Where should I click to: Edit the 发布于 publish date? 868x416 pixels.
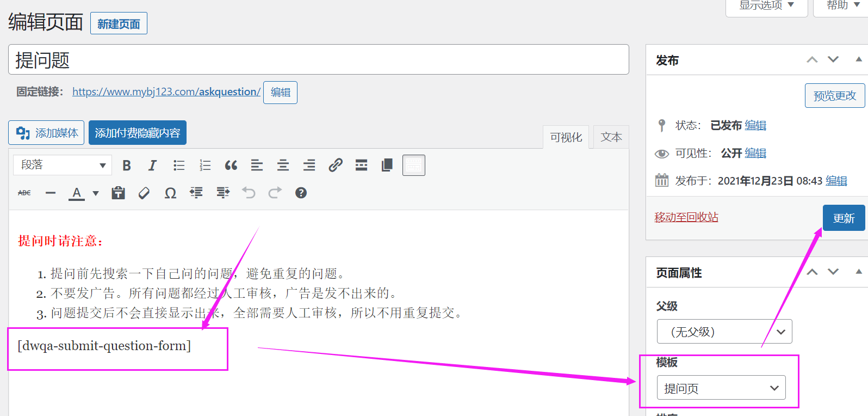pos(836,181)
